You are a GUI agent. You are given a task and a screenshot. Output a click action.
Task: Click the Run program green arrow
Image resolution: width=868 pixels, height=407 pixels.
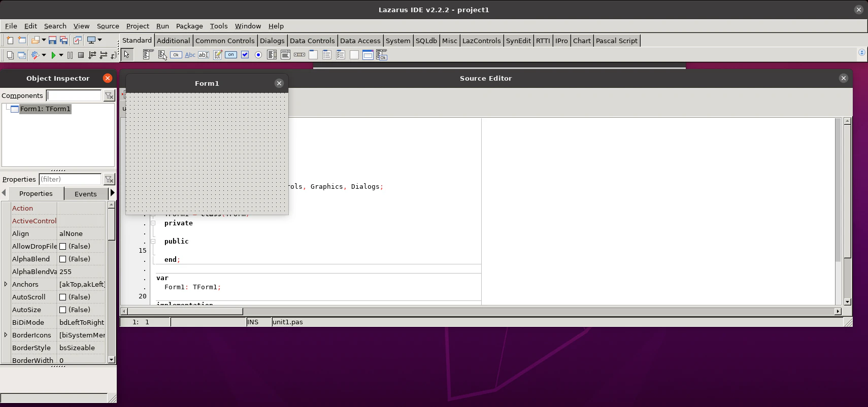click(x=53, y=55)
